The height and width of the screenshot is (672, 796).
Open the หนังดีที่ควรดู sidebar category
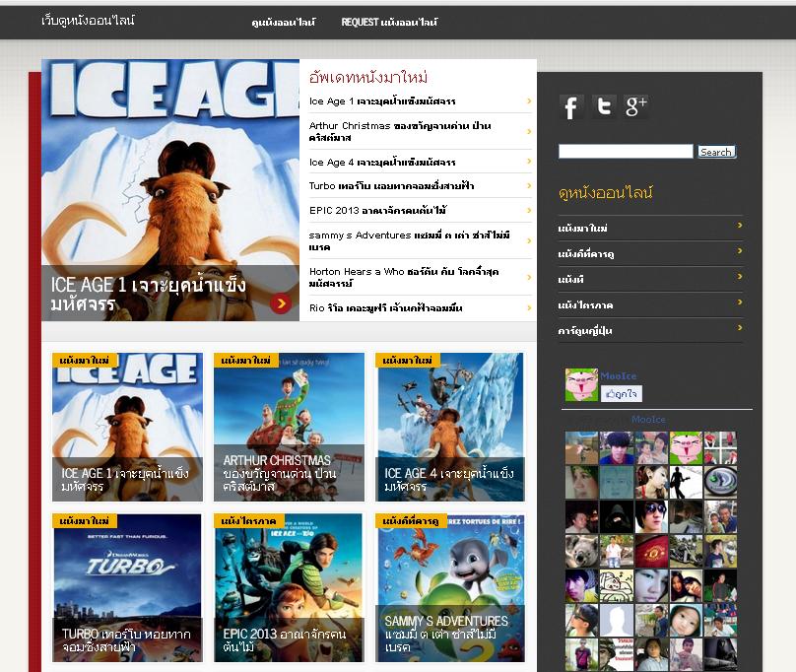click(586, 253)
